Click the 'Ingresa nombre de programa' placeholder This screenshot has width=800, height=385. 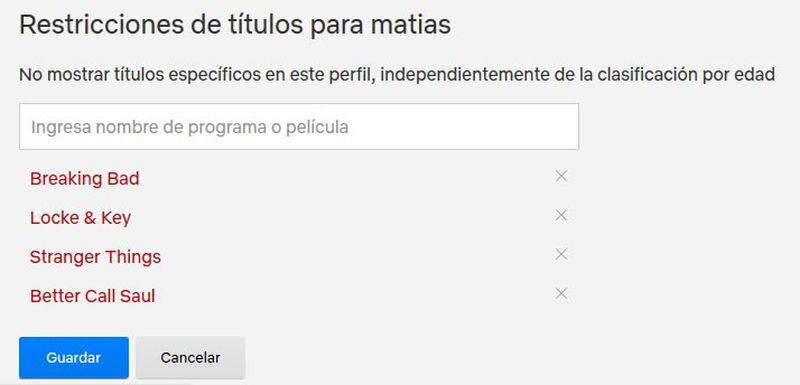tap(190, 127)
